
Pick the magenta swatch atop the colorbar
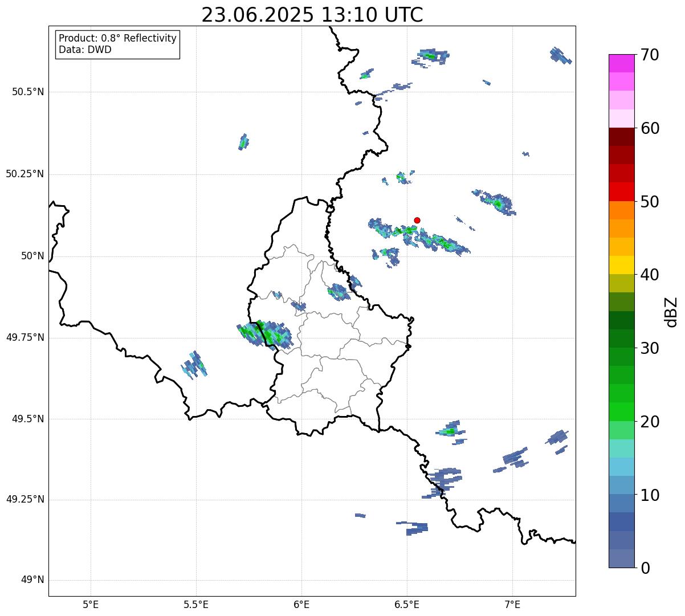622,63
